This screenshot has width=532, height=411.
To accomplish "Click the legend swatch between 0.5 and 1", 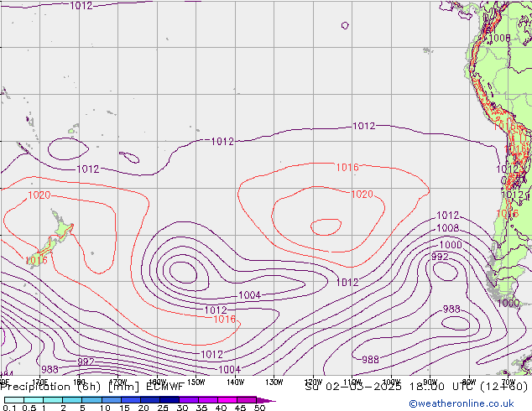I will click(x=34, y=400).
